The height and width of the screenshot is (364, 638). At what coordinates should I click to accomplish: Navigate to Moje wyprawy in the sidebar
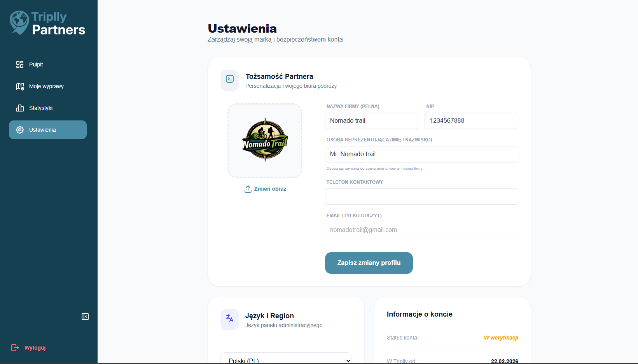[x=46, y=86]
